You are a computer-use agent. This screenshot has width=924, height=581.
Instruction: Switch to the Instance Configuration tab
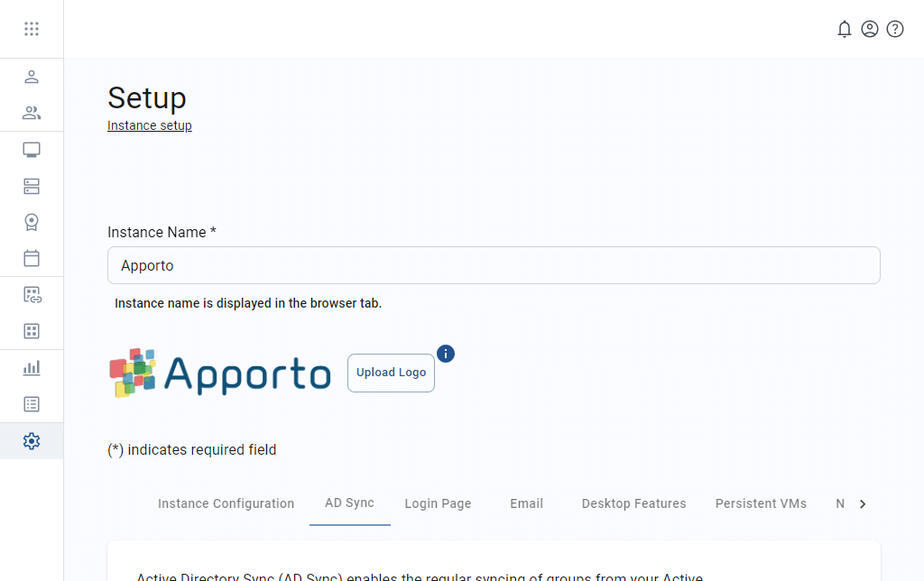[x=226, y=503]
